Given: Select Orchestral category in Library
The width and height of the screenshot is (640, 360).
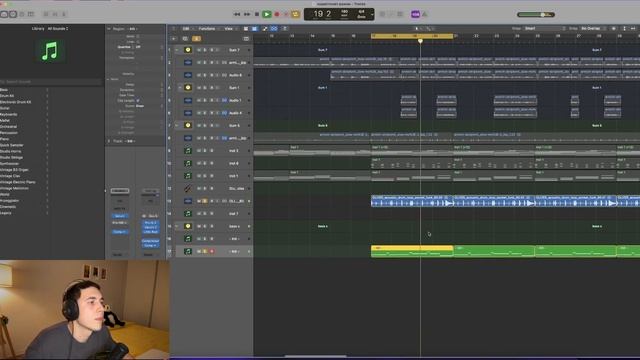Looking at the screenshot, I should tap(9, 127).
